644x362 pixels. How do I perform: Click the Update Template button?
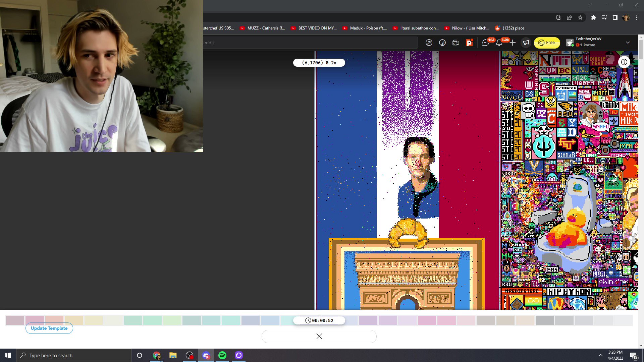(49, 328)
